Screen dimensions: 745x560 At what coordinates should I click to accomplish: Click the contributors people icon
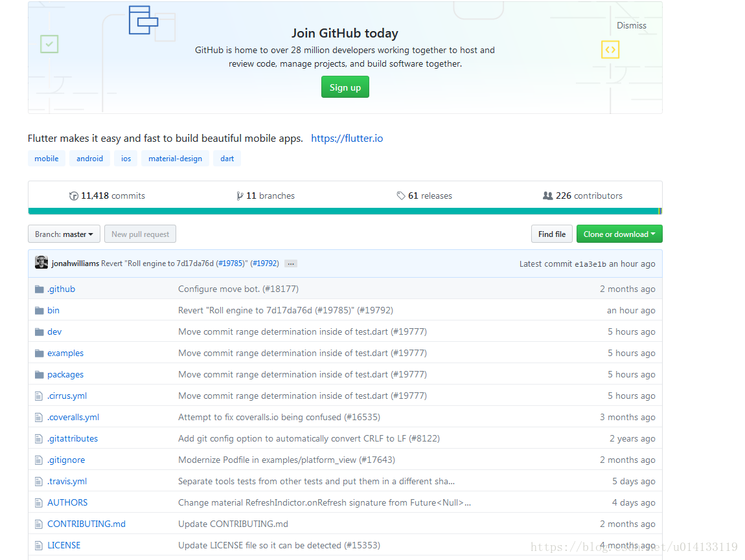[x=548, y=196]
